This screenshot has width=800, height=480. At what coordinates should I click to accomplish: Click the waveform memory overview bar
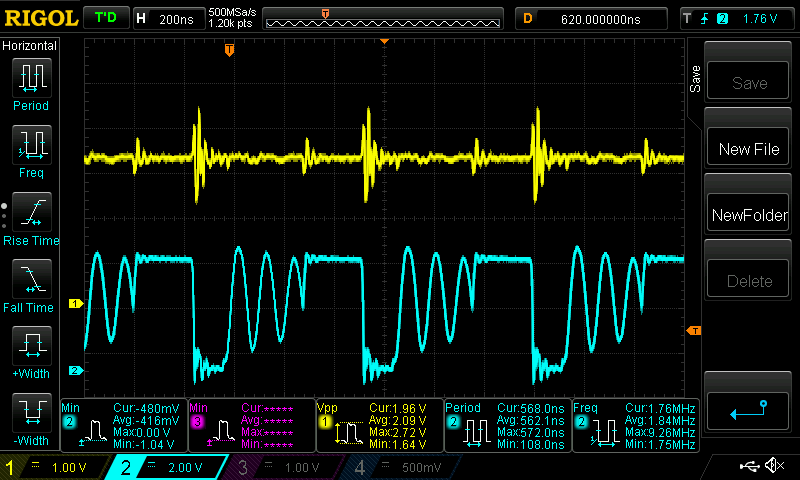(383, 19)
